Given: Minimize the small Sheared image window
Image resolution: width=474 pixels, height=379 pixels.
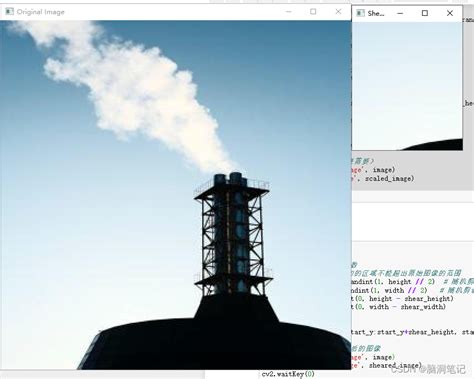Looking at the screenshot, I should 400,13.
